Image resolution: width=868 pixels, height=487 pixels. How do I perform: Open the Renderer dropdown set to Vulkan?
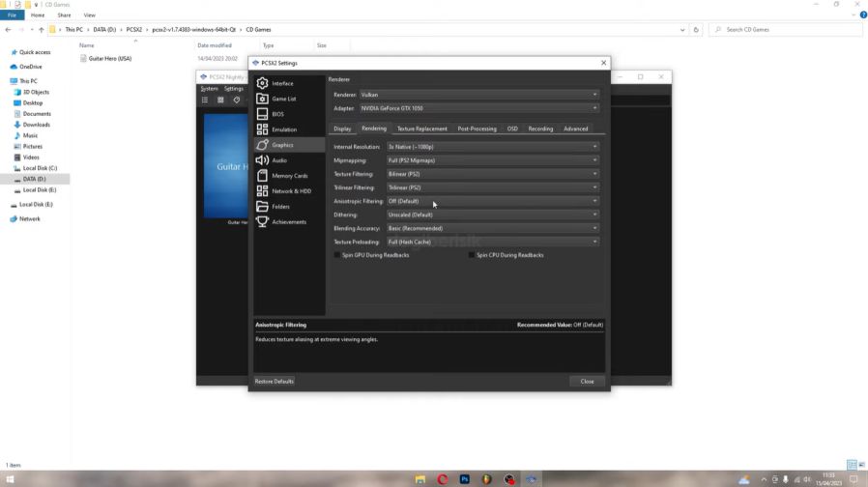pyautogui.click(x=479, y=95)
